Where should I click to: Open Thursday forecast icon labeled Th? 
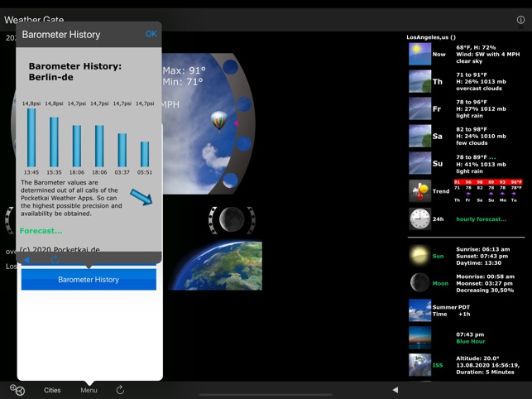point(419,81)
